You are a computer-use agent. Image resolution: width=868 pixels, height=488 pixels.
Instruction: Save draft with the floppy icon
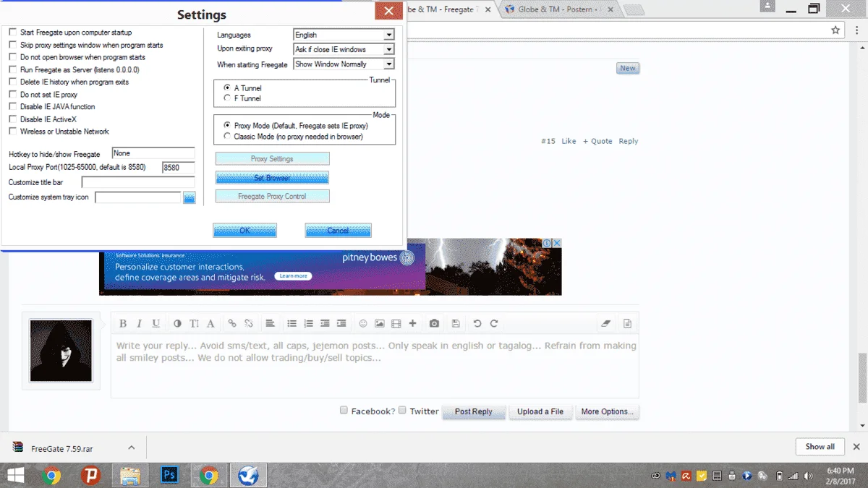[456, 323]
